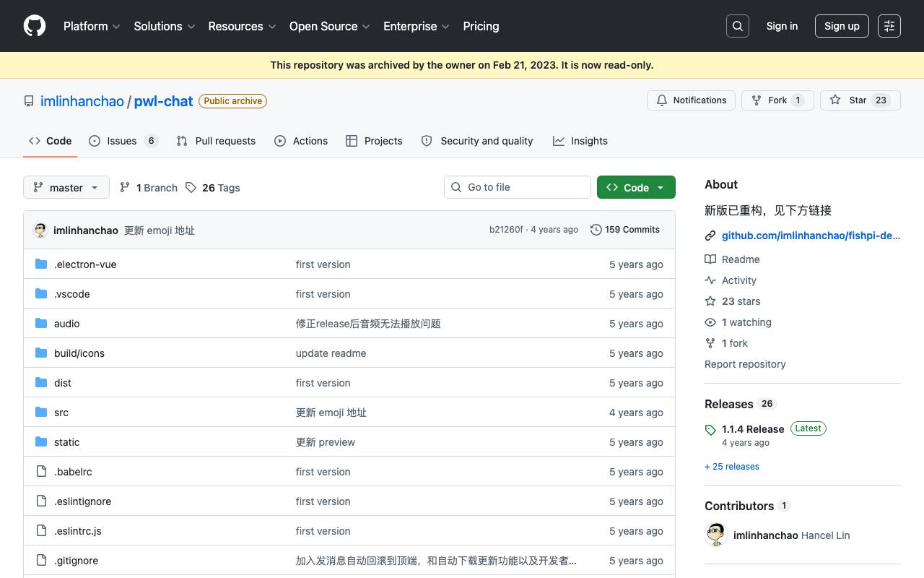
Task: Open the Pull requests tab
Action: tap(216, 141)
